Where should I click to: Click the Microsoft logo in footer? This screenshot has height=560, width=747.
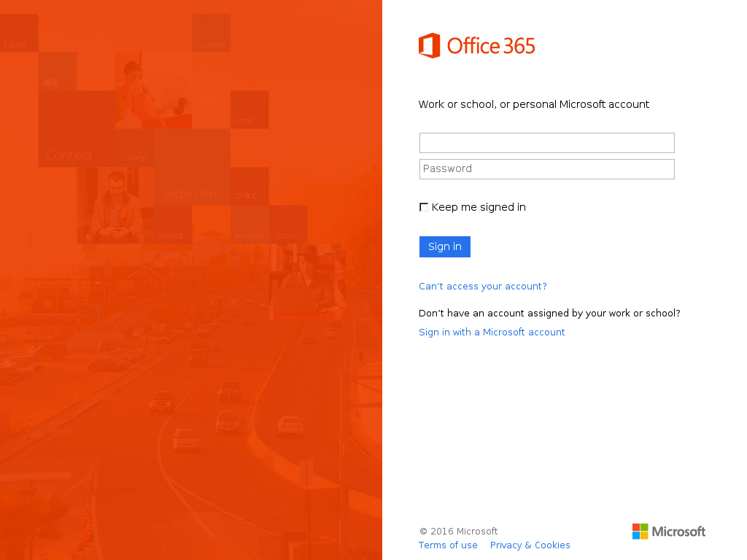669,532
